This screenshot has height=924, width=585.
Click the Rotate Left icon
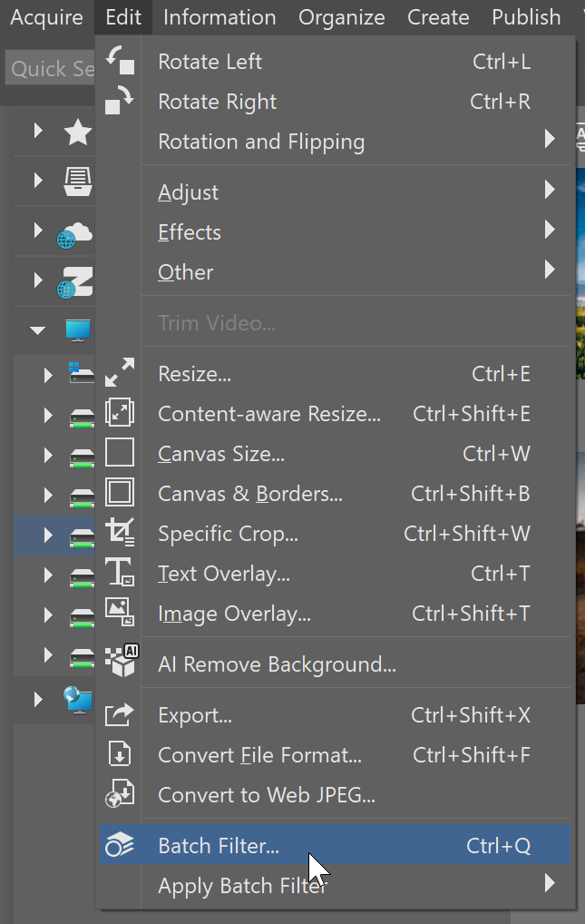(x=120, y=62)
